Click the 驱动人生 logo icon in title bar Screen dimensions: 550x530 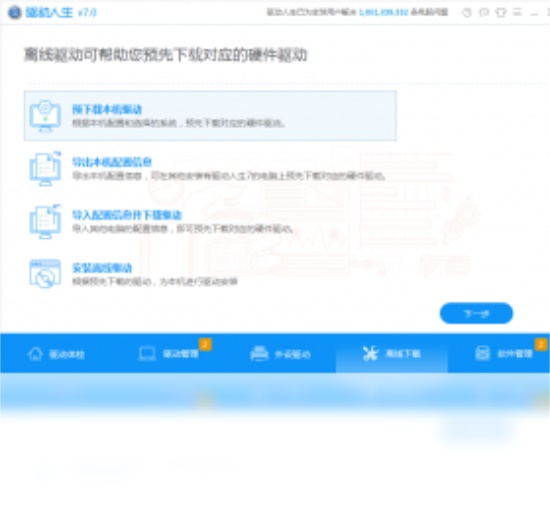[15, 13]
